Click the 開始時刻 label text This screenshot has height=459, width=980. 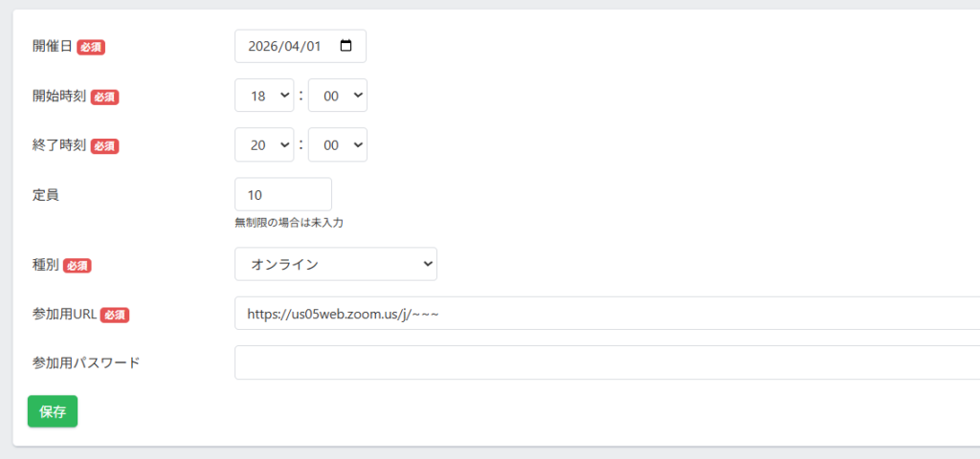coord(59,96)
